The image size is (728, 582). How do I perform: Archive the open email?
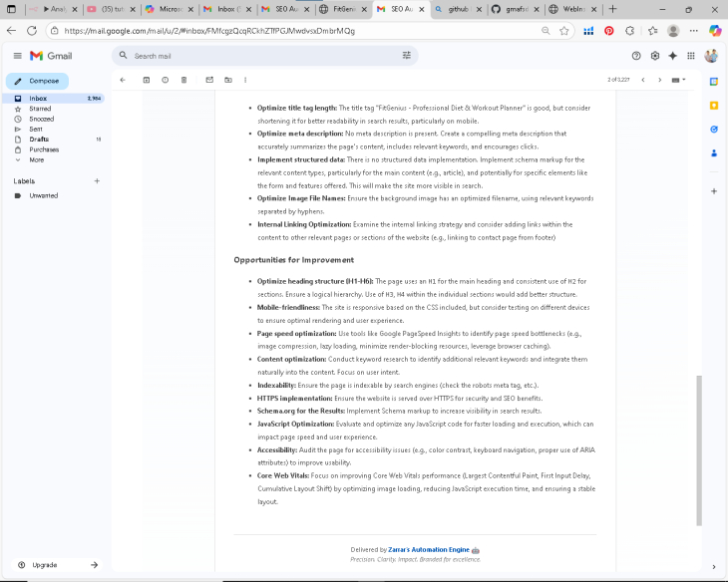147,80
